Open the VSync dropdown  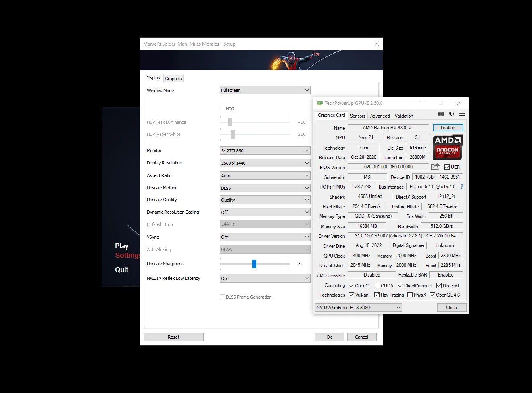(265, 237)
